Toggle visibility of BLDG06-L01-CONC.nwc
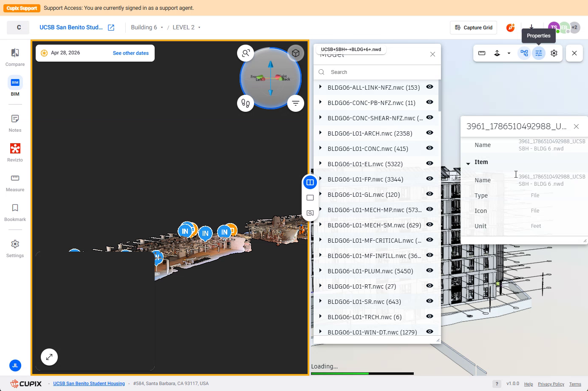This screenshot has height=391, width=588. pos(430,148)
